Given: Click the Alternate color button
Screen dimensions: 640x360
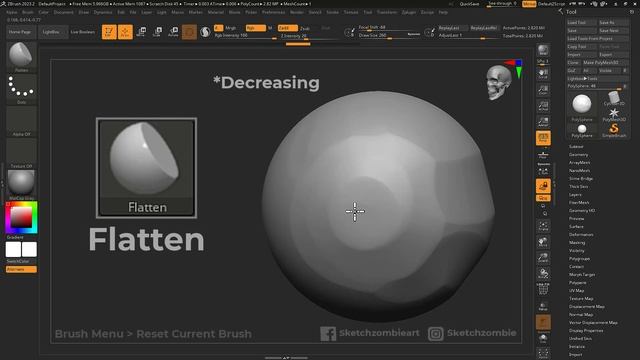Looking at the screenshot, I should click(21, 269).
